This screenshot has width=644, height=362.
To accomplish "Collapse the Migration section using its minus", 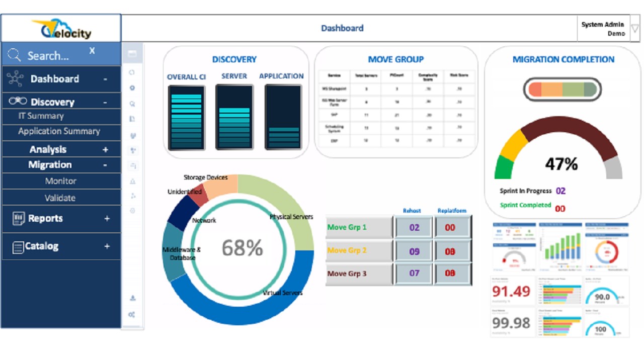I will point(105,165).
